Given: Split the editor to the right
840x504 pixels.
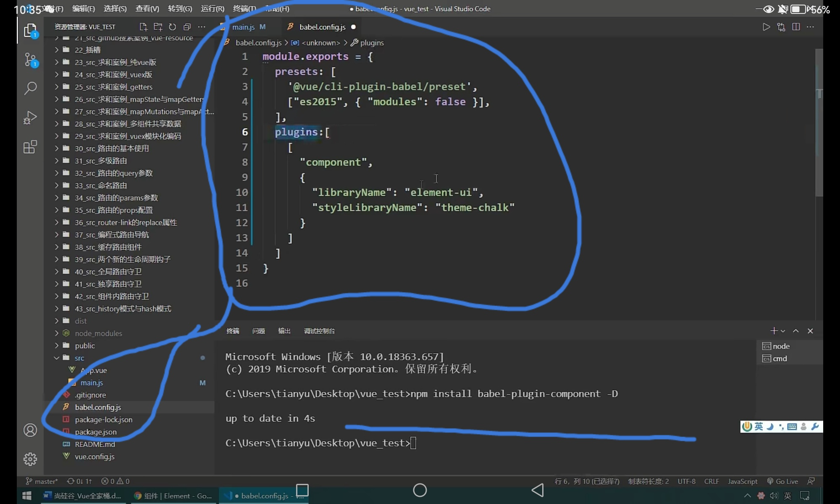Looking at the screenshot, I should click(x=795, y=27).
